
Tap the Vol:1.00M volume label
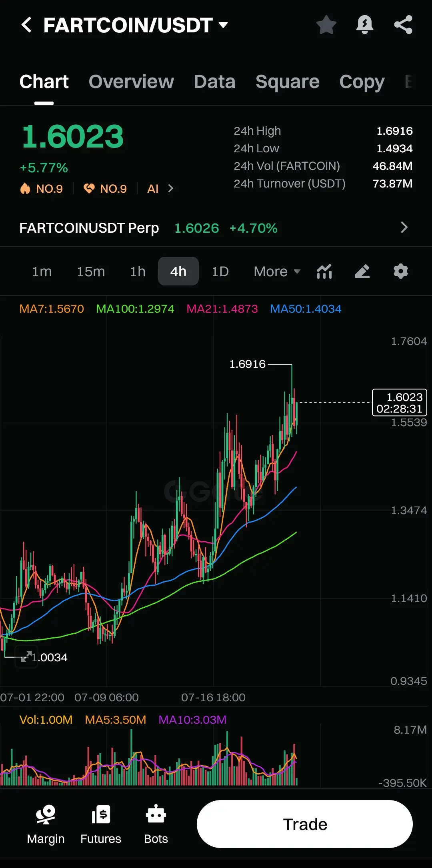click(46, 720)
